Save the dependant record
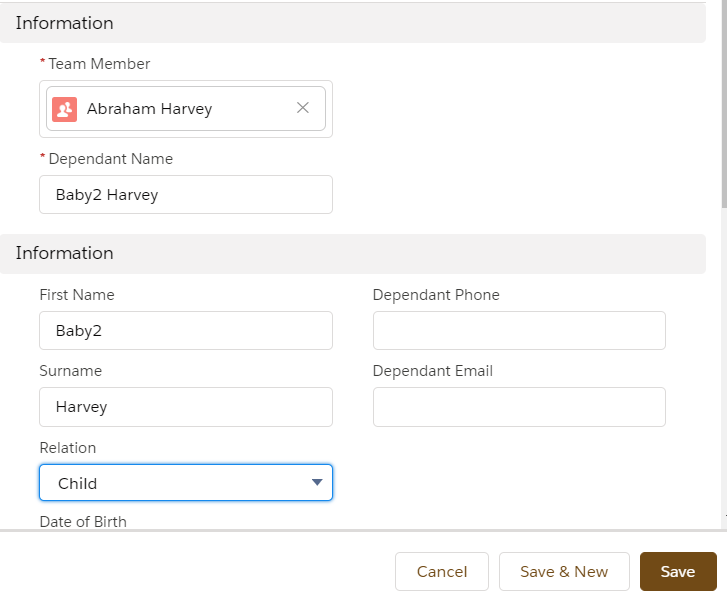 point(678,572)
